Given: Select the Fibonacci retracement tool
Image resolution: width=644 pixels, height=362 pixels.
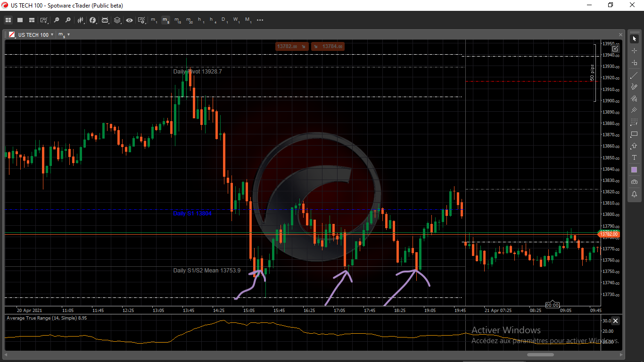Looking at the screenshot, I should [x=635, y=122].
